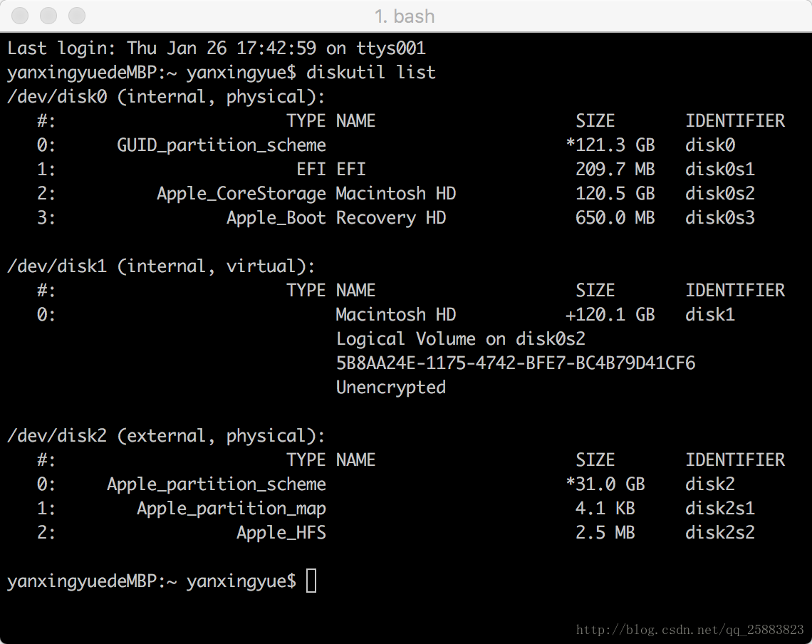Click the 'disk2s1' identifier
Screen dimensions: 812x644
[x=720, y=509]
